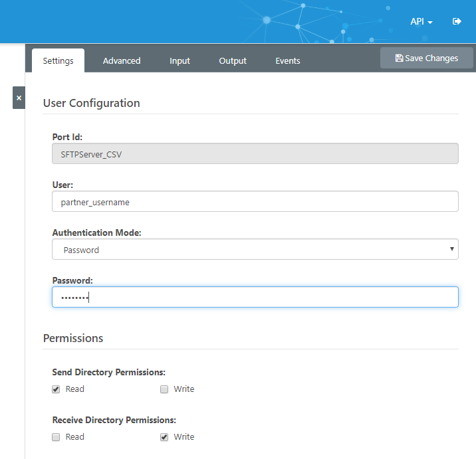Switch to the Advanced tab

click(x=122, y=60)
